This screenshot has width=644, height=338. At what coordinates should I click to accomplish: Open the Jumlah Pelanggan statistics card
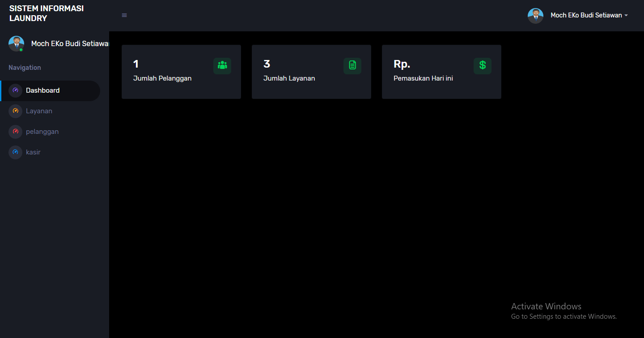(x=181, y=72)
